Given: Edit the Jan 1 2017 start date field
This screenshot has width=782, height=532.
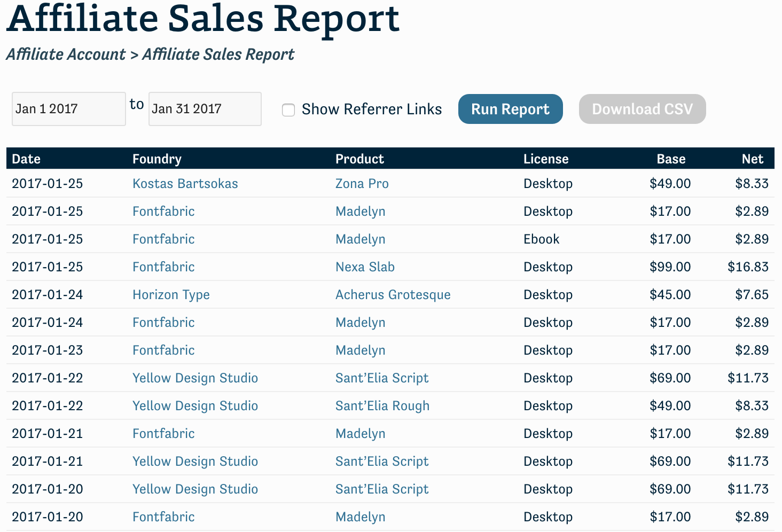Looking at the screenshot, I should point(69,109).
